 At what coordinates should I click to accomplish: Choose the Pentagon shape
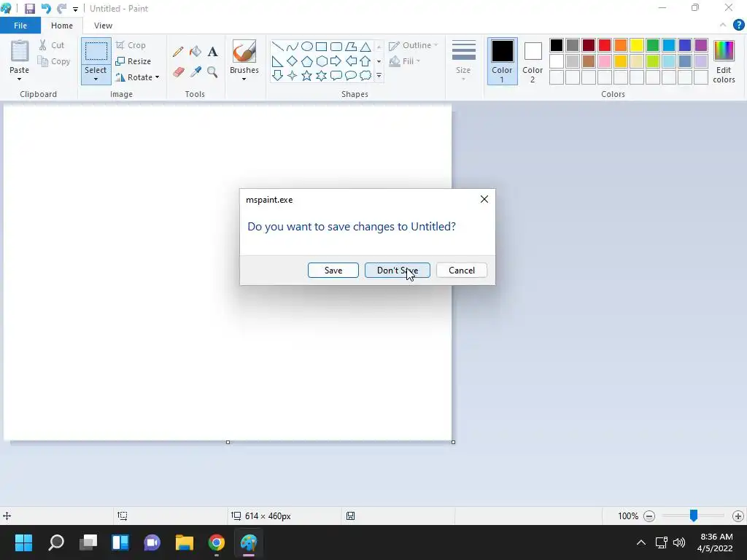coord(307,61)
